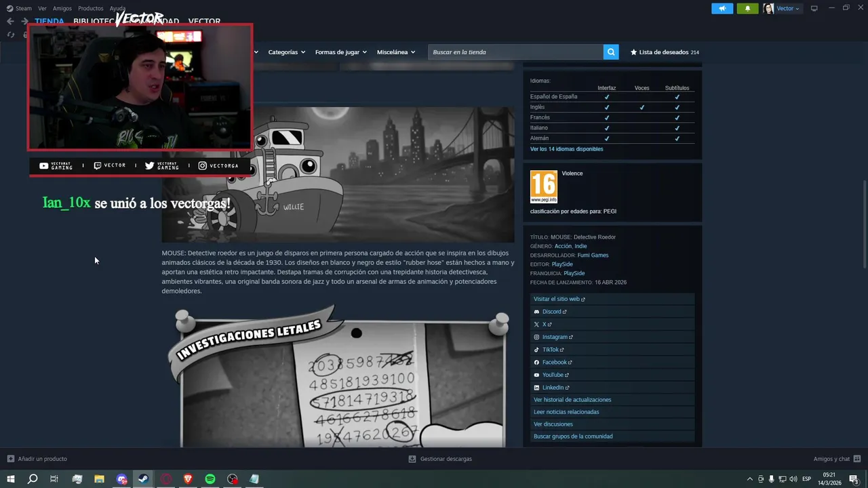Open Windows action center notifications

(x=854, y=479)
